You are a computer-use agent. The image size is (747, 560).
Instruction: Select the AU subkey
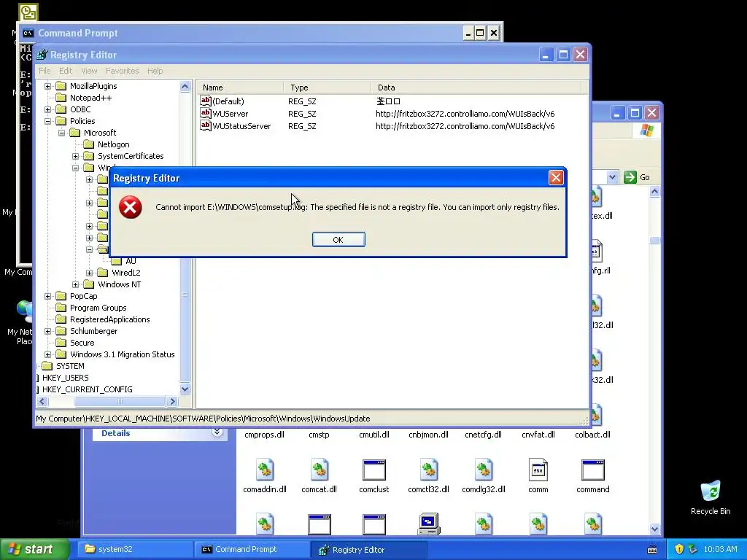[x=131, y=261]
